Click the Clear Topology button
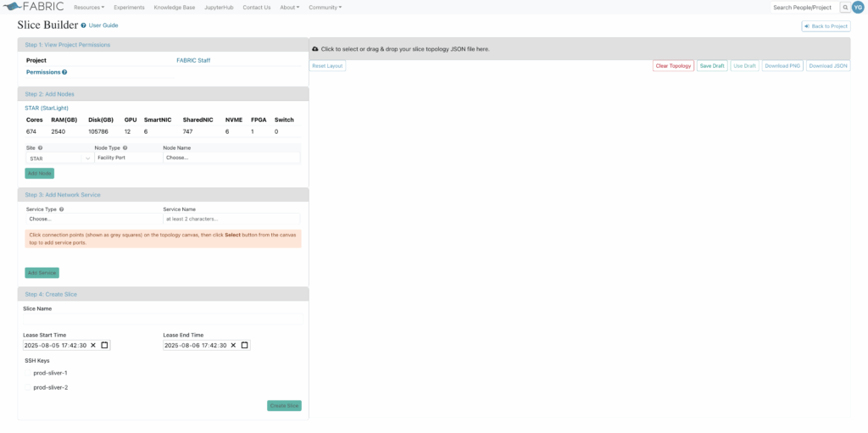868x433 pixels. coord(673,66)
